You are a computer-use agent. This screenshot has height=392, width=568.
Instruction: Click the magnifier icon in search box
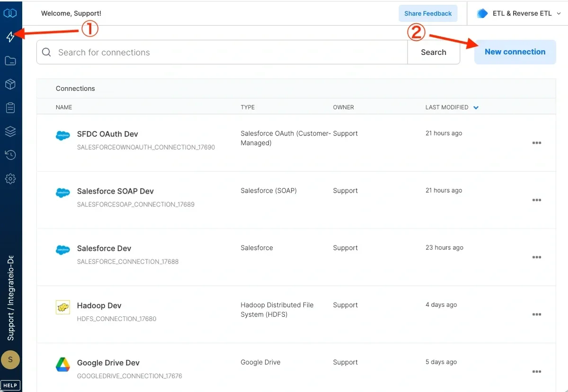click(x=46, y=52)
